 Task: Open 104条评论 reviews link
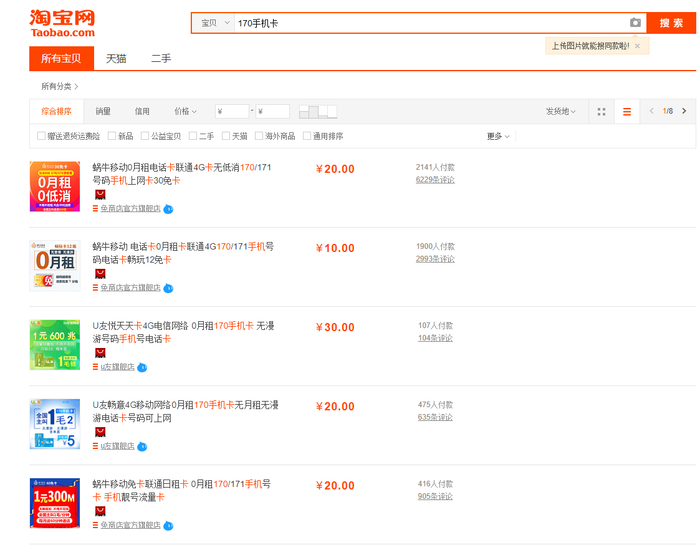click(x=435, y=338)
